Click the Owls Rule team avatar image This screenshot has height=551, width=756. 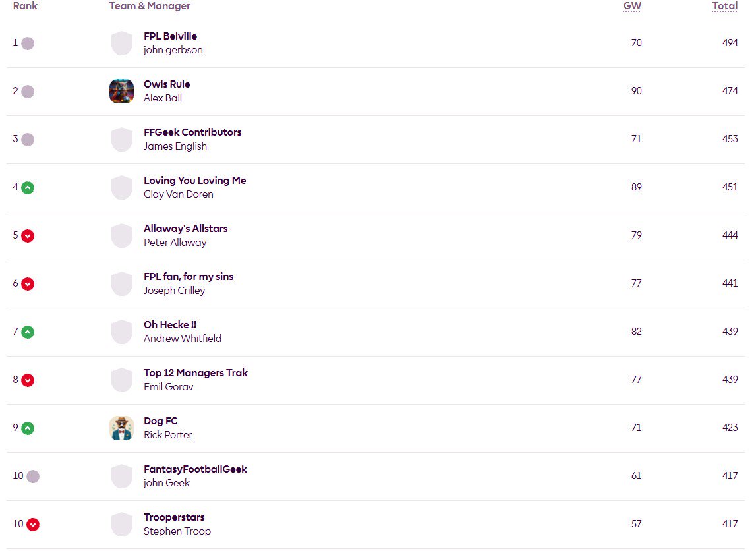point(121,91)
